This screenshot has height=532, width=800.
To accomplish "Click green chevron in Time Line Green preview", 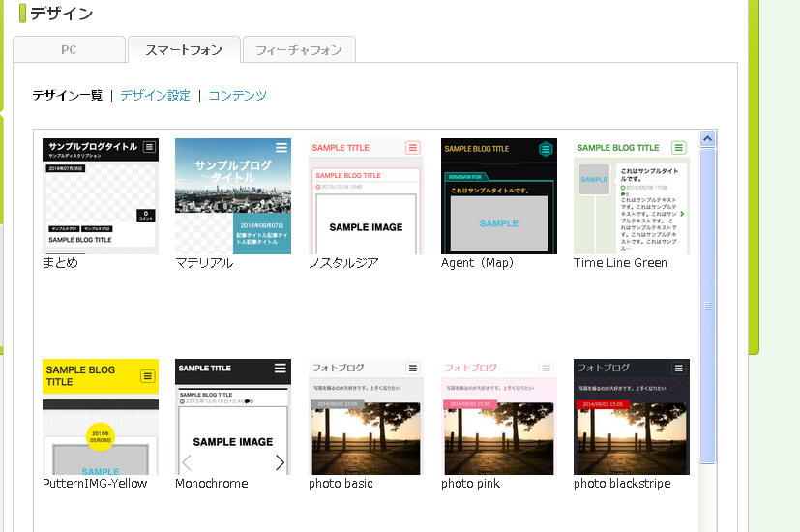I will tap(682, 214).
